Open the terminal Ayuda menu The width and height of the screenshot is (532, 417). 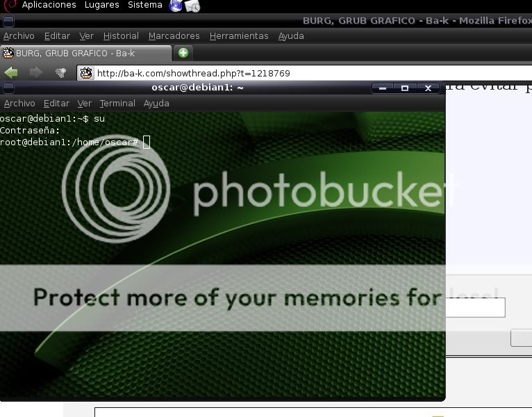click(156, 104)
